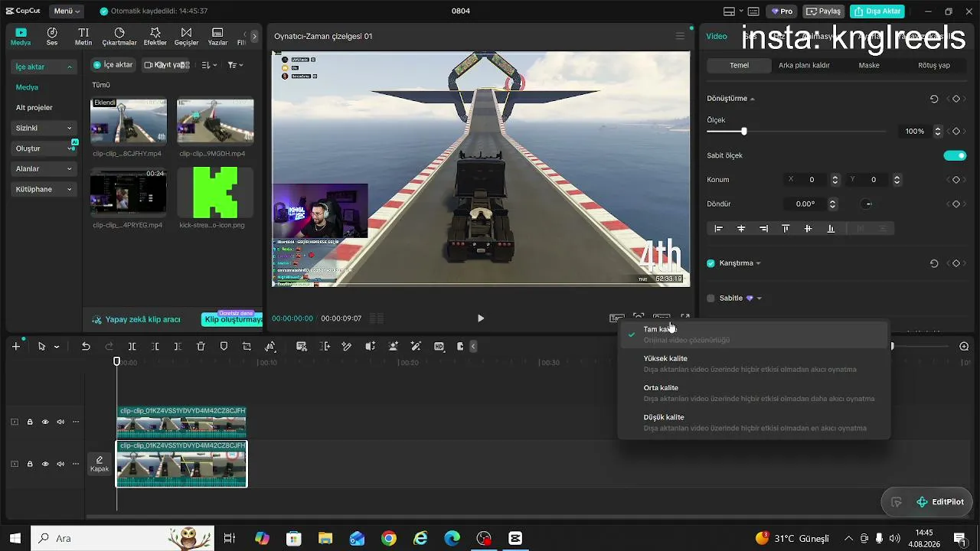Expand the Kütüphane sidebar section
This screenshot has height=551, width=980.
pyautogui.click(x=44, y=189)
